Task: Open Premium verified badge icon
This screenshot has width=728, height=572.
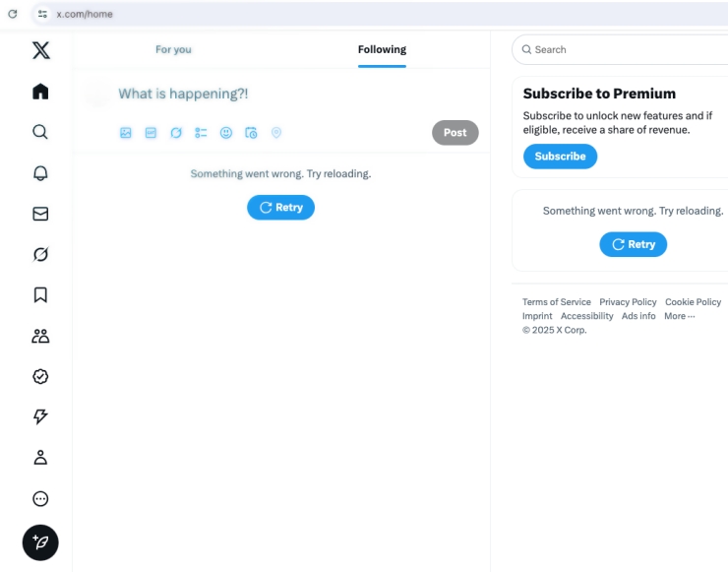Action: [40, 376]
